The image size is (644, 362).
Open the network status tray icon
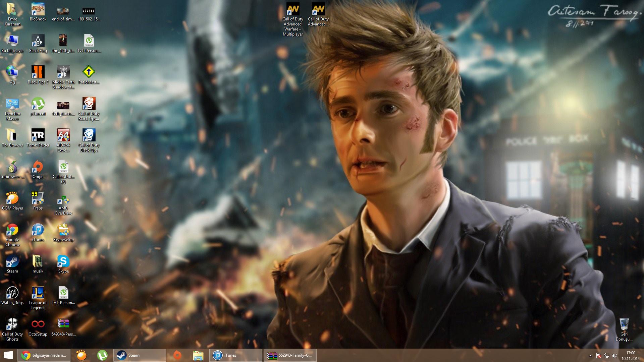pos(607,356)
